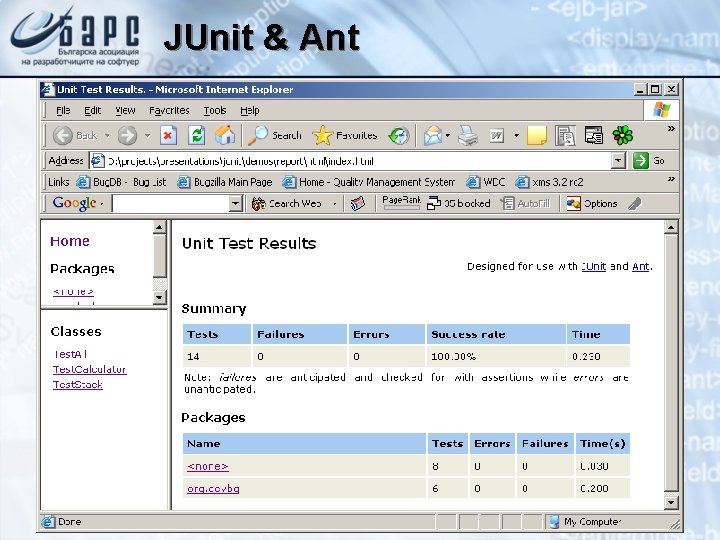Follow the JUnit hyperlink
Screen dimensions: 720x540
pos(594,266)
